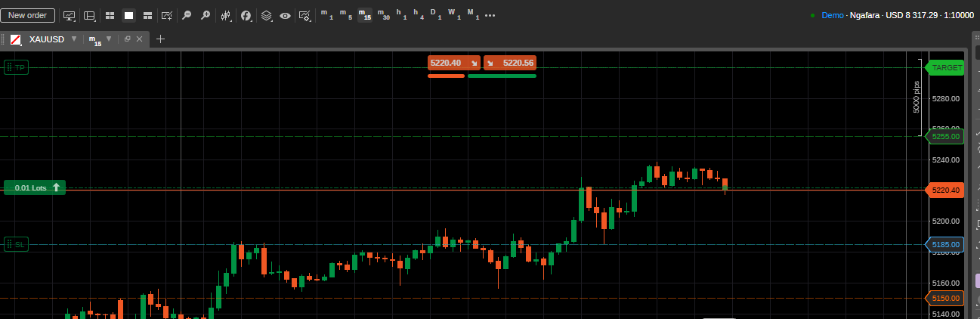980x319 pixels.
Task: Select the multi-chart grid layout icon
Action: [110, 15]
